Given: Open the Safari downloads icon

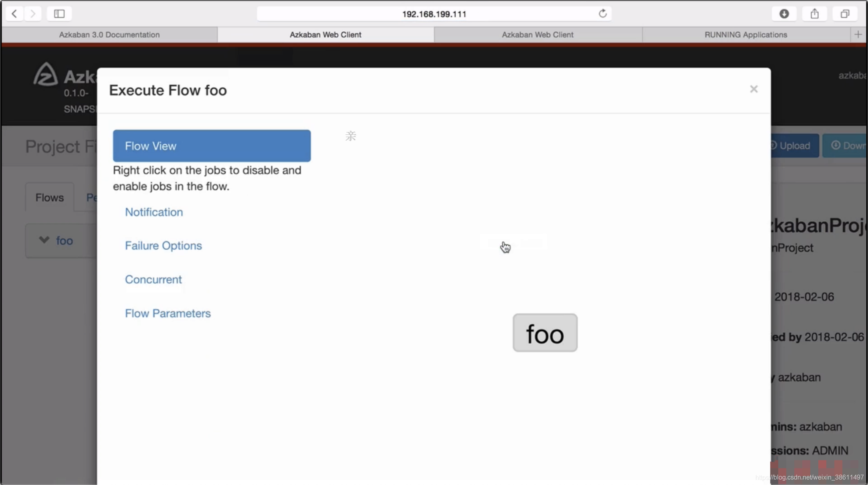Looking at the screenshot, I should click(784, 14).
